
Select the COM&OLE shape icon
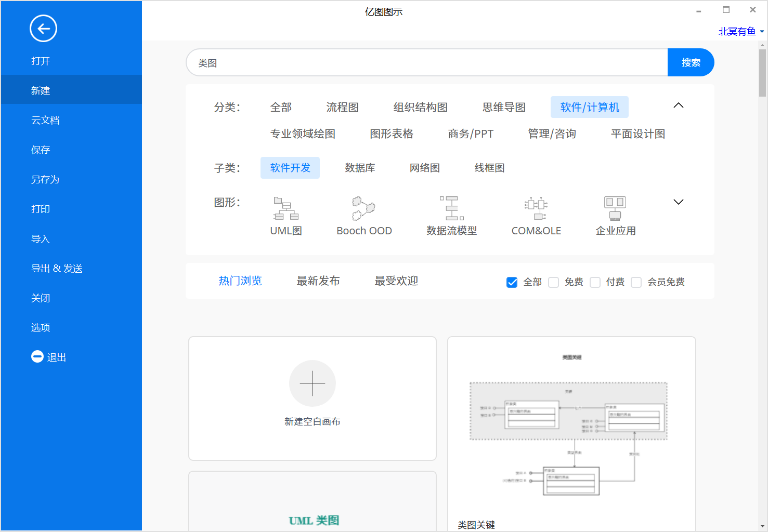point(536,208)
